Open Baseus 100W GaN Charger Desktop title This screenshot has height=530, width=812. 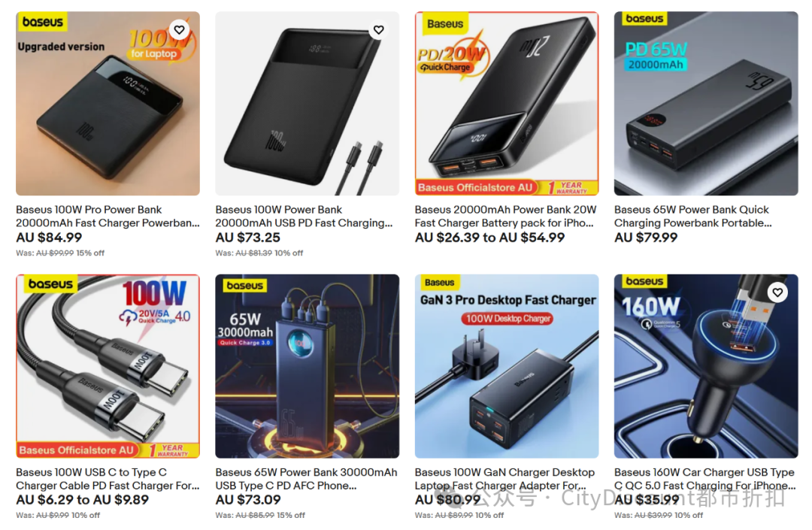[x=505, y=479]
